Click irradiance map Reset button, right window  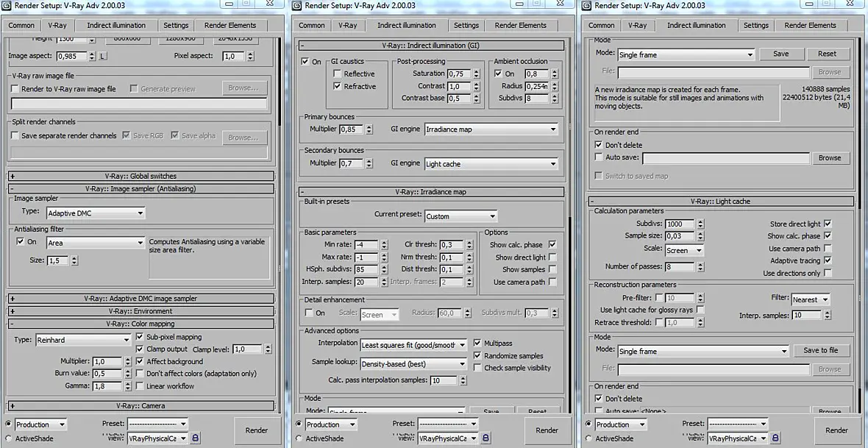(827, 54)
